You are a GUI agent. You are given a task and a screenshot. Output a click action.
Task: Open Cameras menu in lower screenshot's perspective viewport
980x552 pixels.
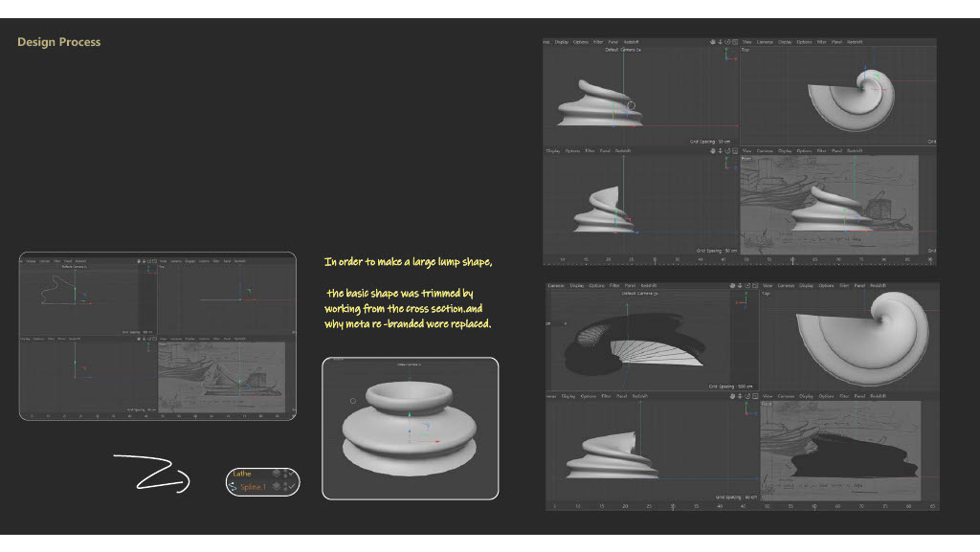(x=556, y=285)
